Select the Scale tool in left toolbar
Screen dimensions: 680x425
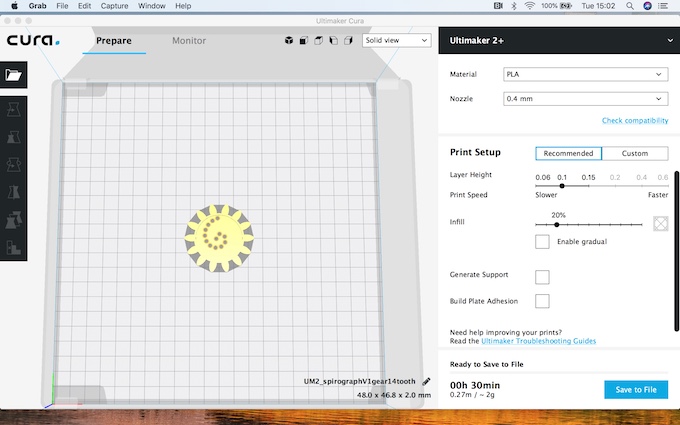(13, 137)
